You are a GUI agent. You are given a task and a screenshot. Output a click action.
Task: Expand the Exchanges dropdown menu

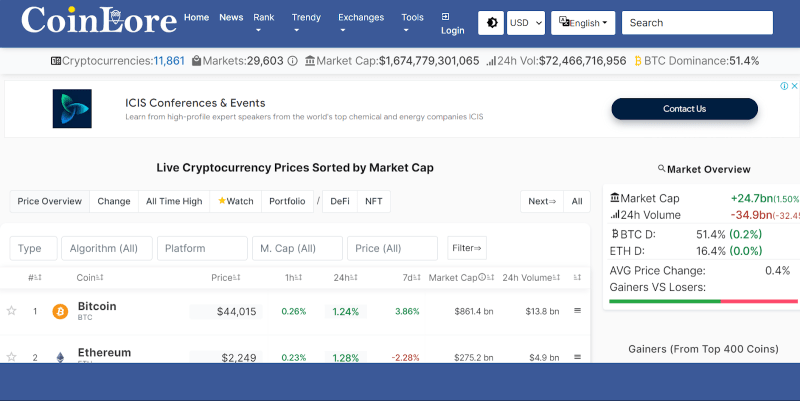361,23
